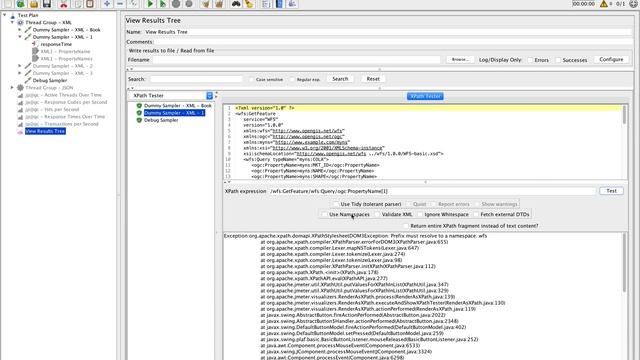The width and height of the screenshot is (640, 360).
Task: Click the Configure button
Action: tap(611, 60)
